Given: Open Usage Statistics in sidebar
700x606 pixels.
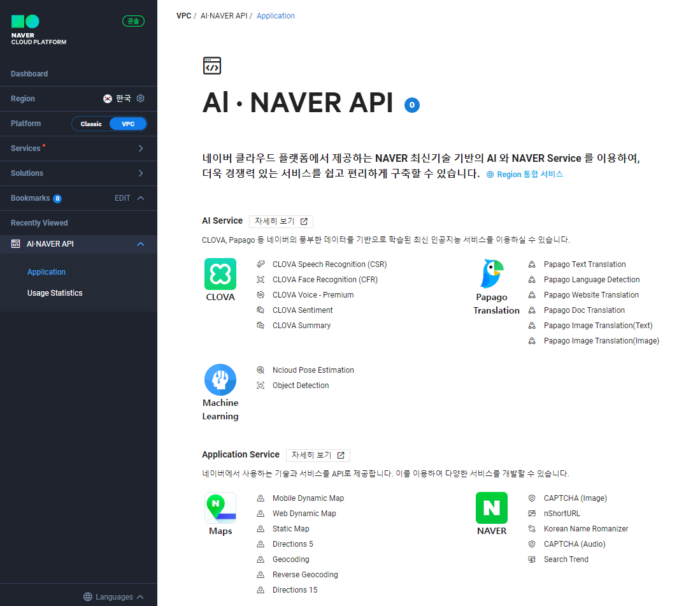Looking at the screenshot, I should (55, 293).
